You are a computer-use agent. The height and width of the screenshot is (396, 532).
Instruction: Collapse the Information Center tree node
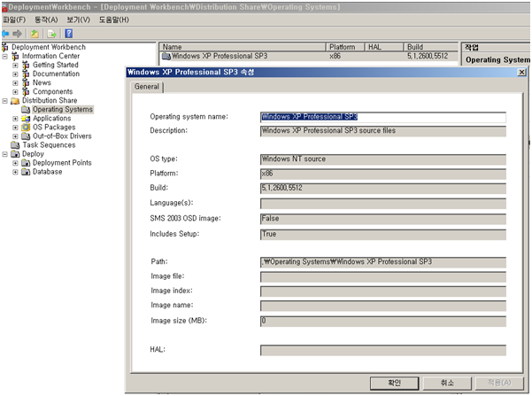(x=4, y=57)
